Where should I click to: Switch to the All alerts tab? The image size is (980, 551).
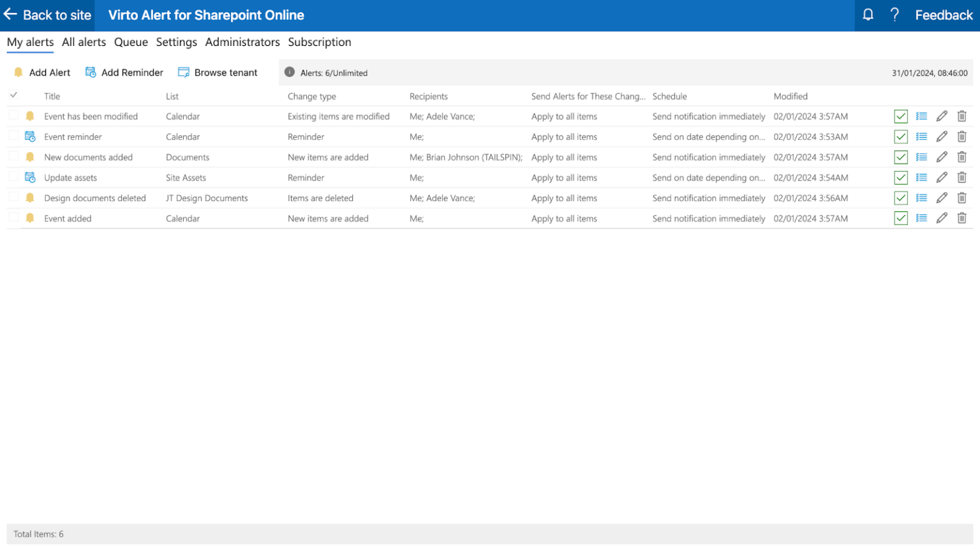pos(84,42)
